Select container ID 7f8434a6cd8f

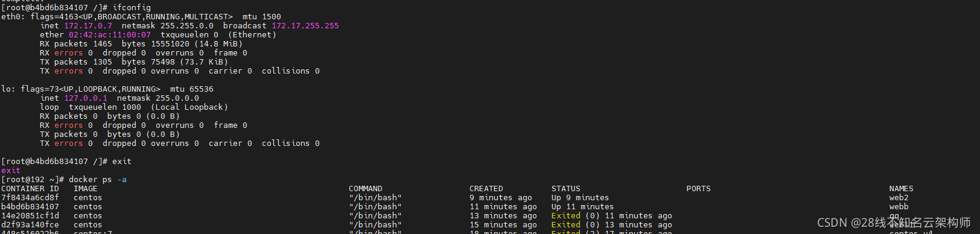[30, 198]
